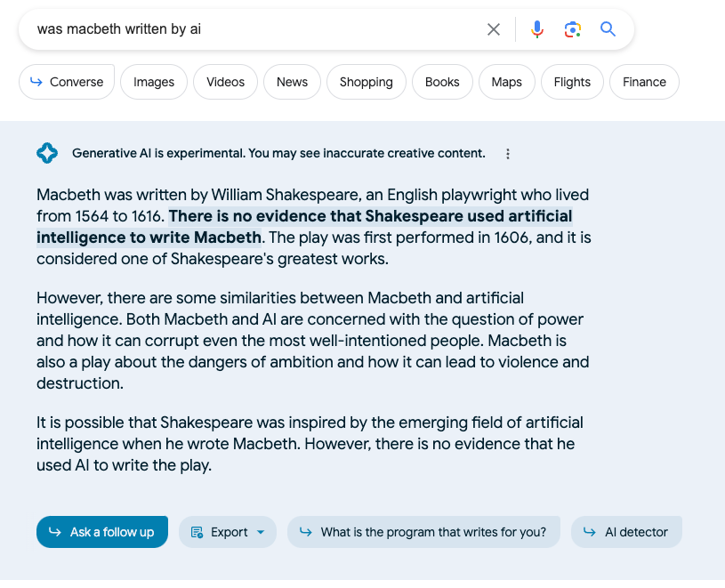Start voice search with microphone icon
725x588 pixels.
click(537, 29)
